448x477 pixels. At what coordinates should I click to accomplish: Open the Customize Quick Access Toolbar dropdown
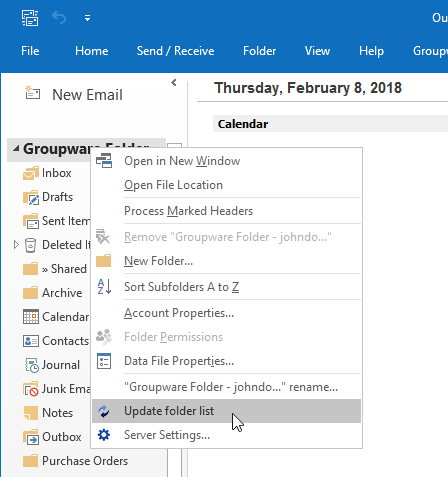tap(87, 18)
